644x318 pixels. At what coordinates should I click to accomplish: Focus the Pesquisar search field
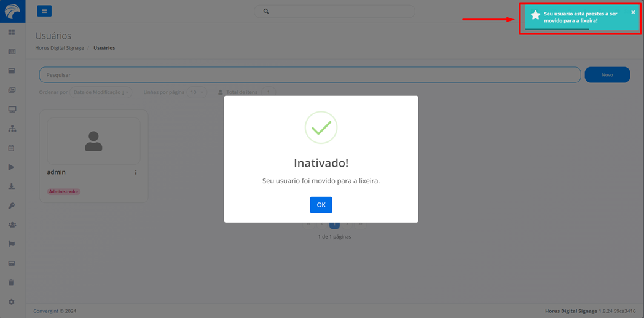pos(310,75)
